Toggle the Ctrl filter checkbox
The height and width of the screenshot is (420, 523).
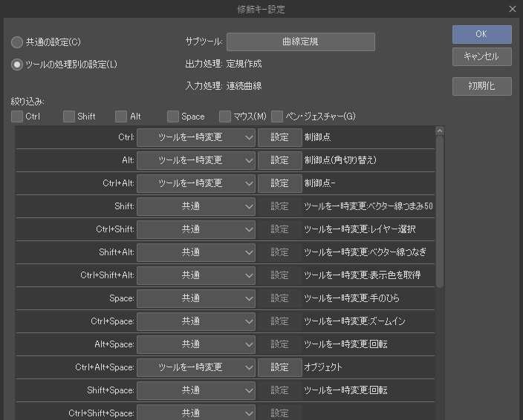(17, 117)
